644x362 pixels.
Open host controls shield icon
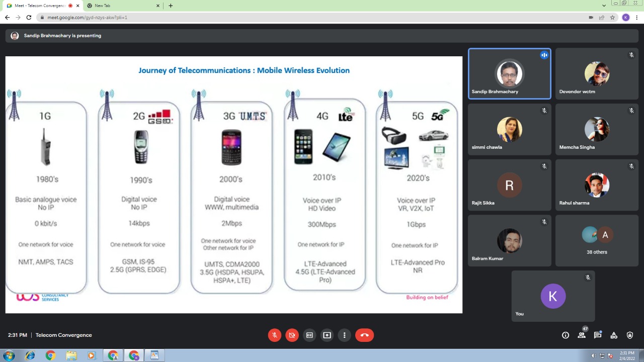pos(630,335)
